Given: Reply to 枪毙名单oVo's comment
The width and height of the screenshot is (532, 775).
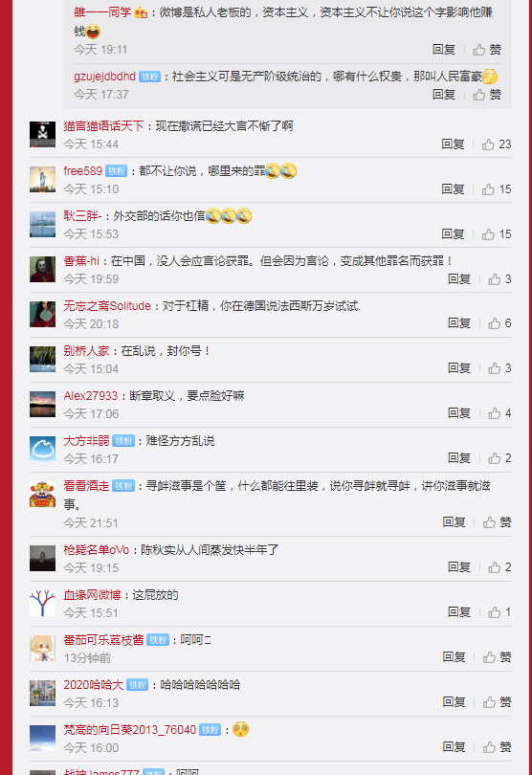Looking at the screenshot, I should point(459,567).
